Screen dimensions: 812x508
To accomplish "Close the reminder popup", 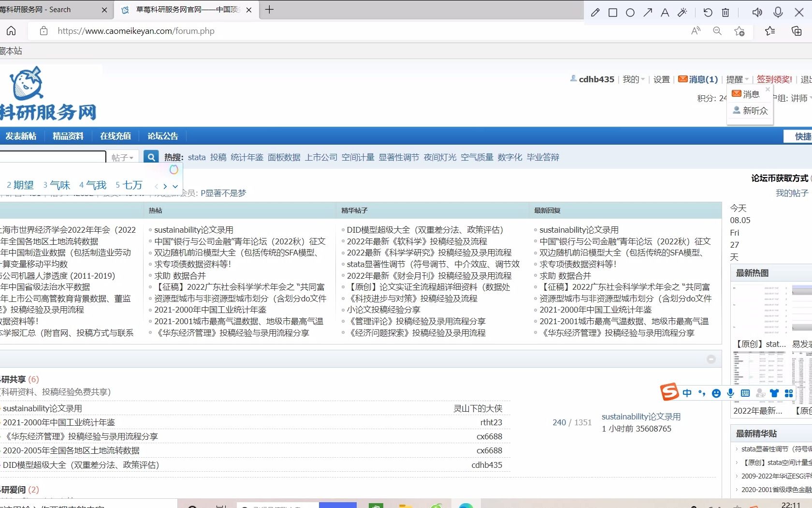I will [768, 89].
